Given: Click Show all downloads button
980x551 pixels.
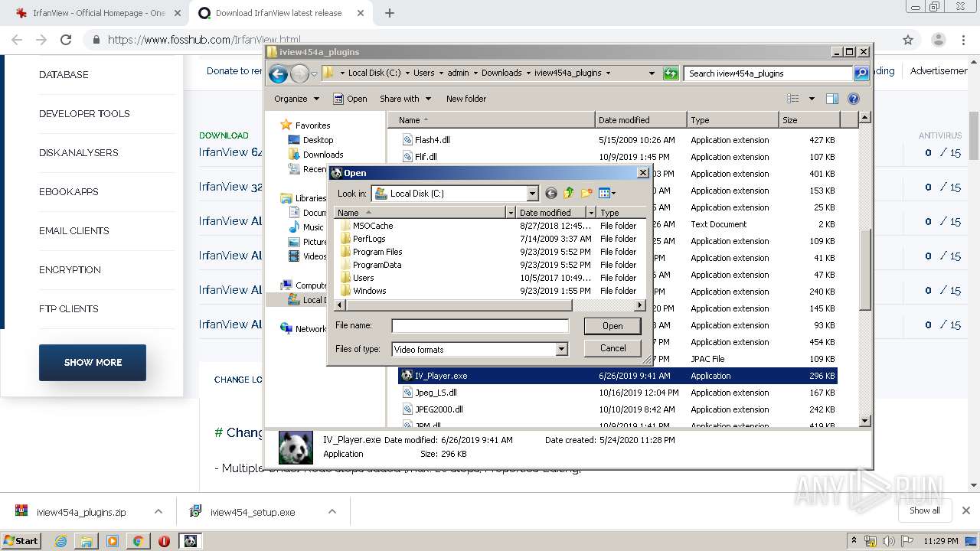Looking at the screenshot, I should point(924,510).
